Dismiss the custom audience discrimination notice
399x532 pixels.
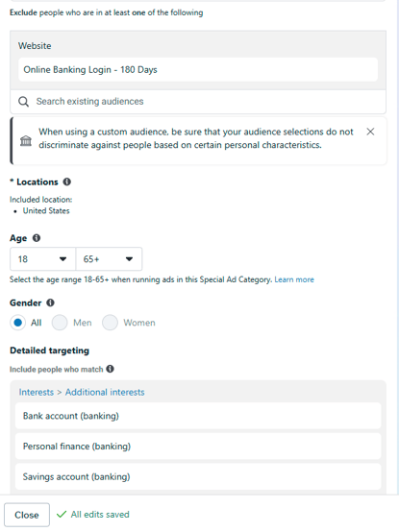[370, 132]
